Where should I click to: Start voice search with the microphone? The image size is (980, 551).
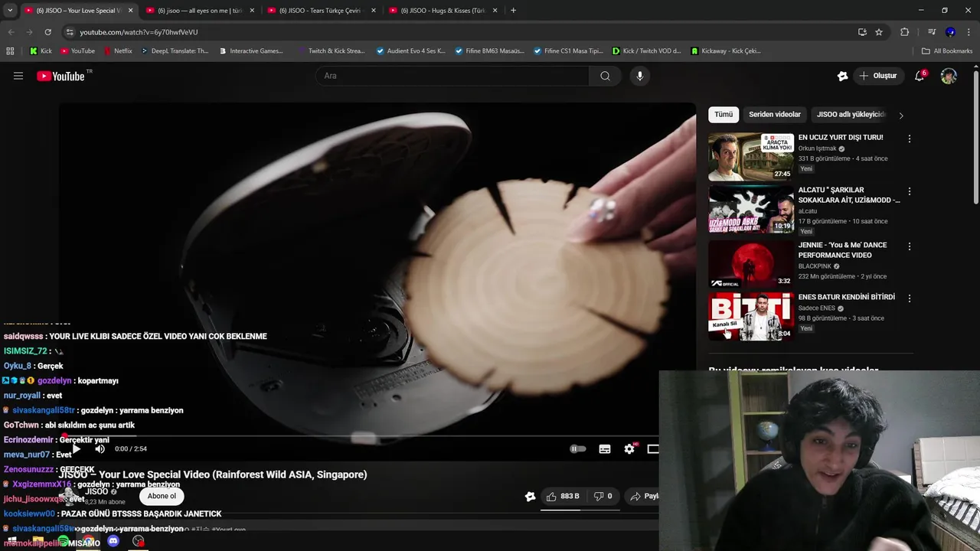click(640, 76)
